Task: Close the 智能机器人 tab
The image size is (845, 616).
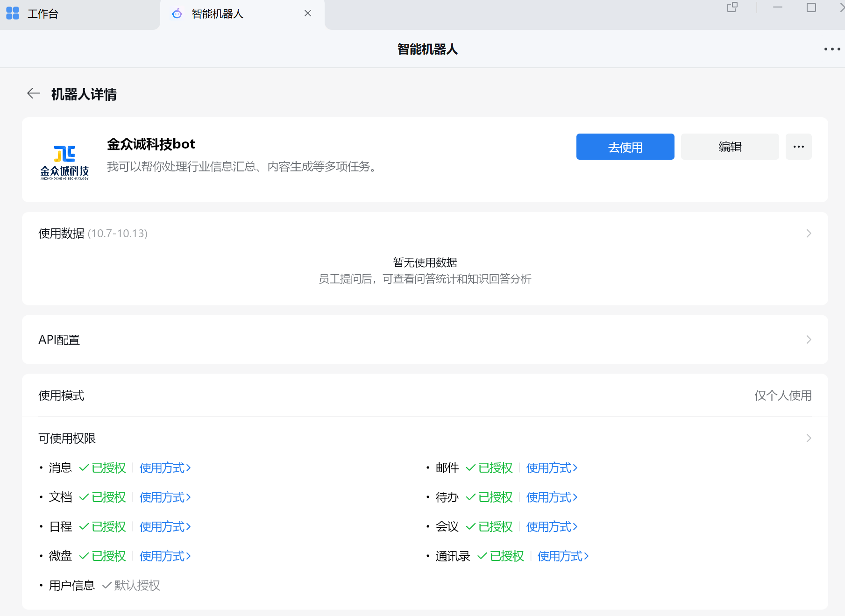Action: tap(308, 14)
